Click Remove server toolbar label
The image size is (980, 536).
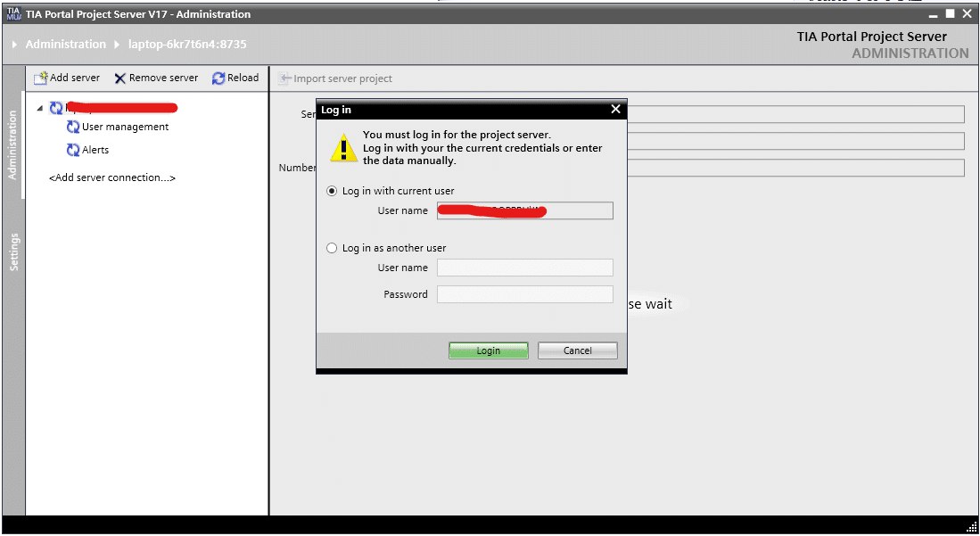click(x=164, y=78)
